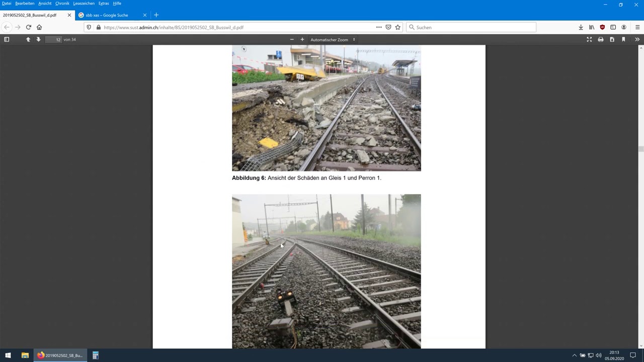Open the Extras menu

pyautogui.click(x=104, y=4)
